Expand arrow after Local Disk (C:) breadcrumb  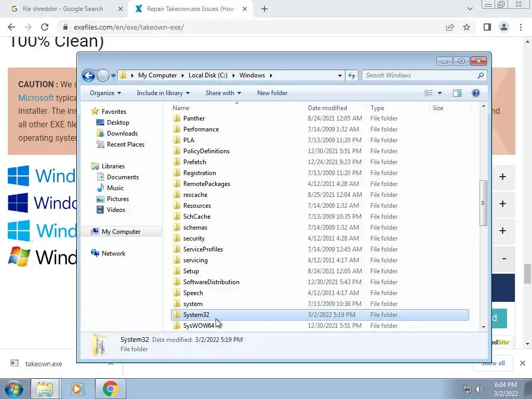[233, 75]
